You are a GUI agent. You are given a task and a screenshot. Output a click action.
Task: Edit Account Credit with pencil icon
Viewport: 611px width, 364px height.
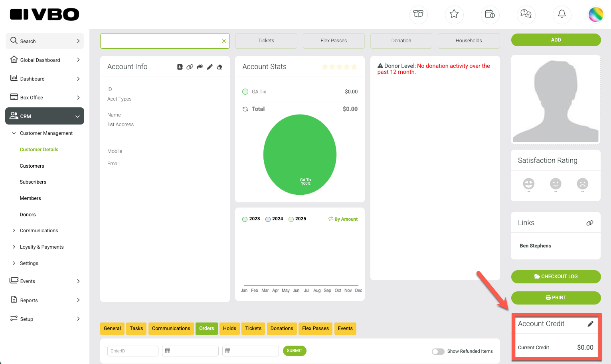(591, 324)
